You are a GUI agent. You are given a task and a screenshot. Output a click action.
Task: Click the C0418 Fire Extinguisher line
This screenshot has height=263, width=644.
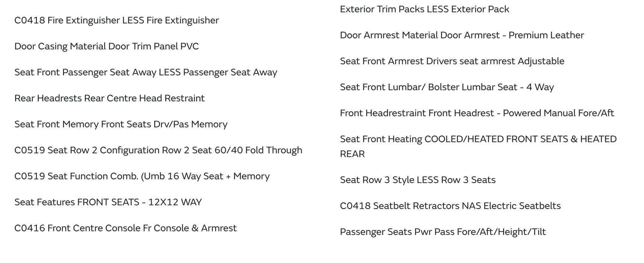coord(116,20)
